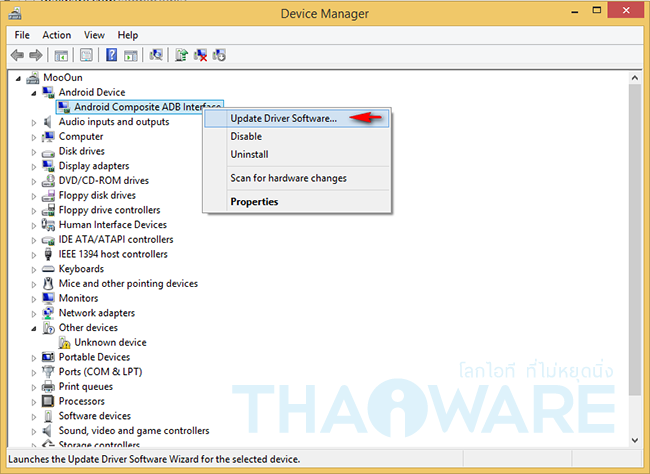Click the Scan for hardware changes toolbar icon
Screen dimensions: 650x474
pos(156,55)
